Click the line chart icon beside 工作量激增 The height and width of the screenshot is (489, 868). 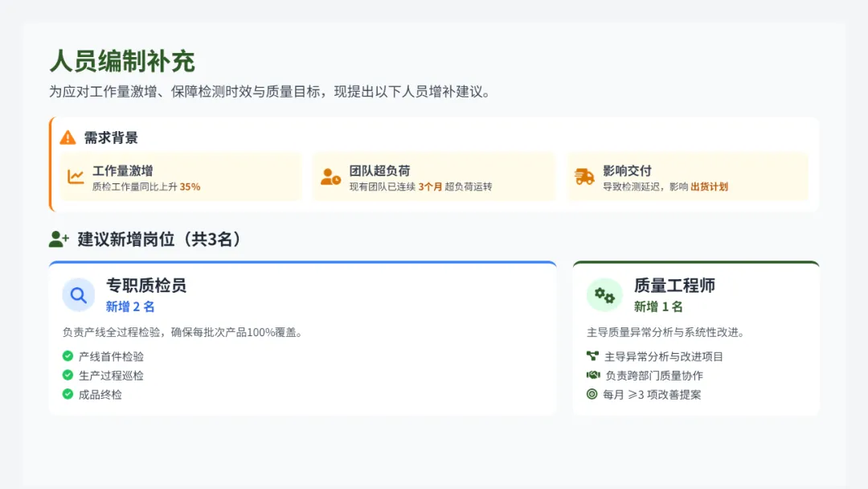point(76,177)
